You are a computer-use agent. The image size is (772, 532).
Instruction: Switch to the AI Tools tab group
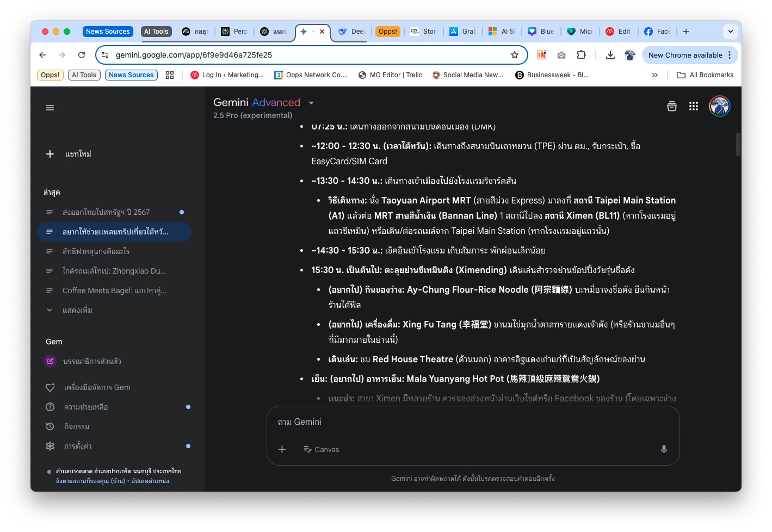[156, 32]
